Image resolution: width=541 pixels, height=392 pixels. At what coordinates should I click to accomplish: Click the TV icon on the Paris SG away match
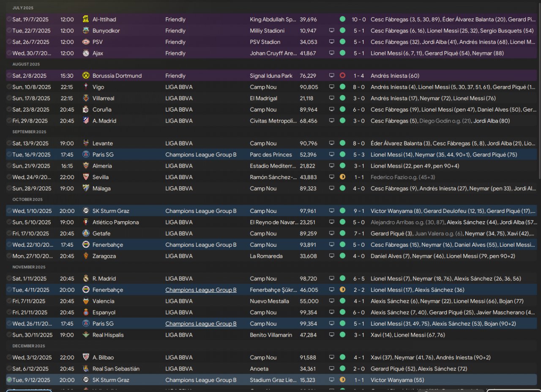(x=332, y=155)
